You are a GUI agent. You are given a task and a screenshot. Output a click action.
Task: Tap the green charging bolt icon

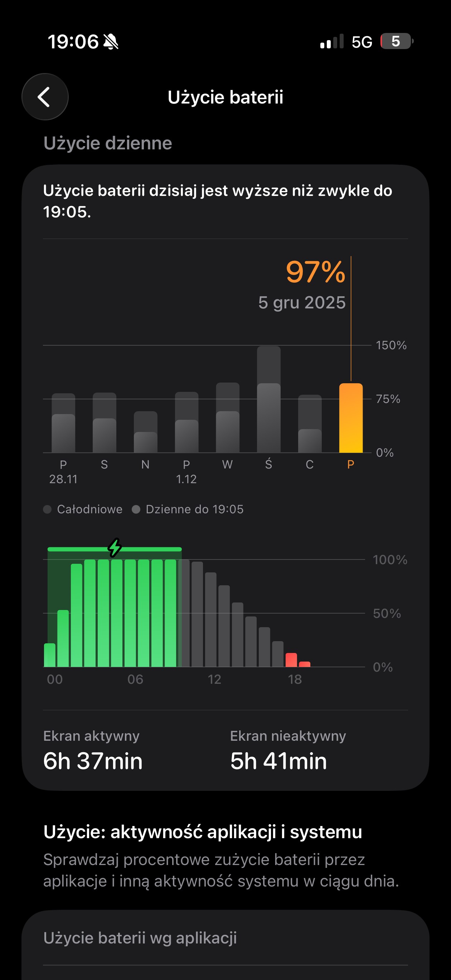[x=115, y=547]
